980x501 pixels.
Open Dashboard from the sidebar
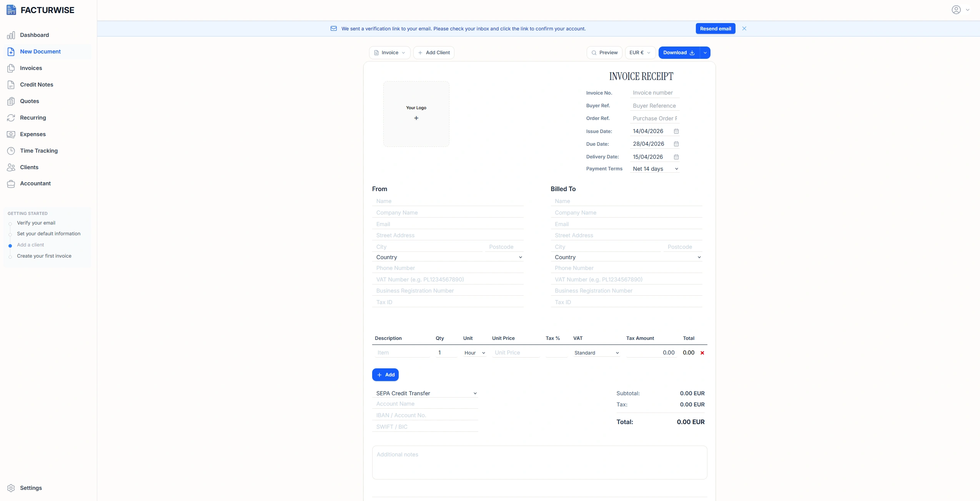(x=35, y=35)
